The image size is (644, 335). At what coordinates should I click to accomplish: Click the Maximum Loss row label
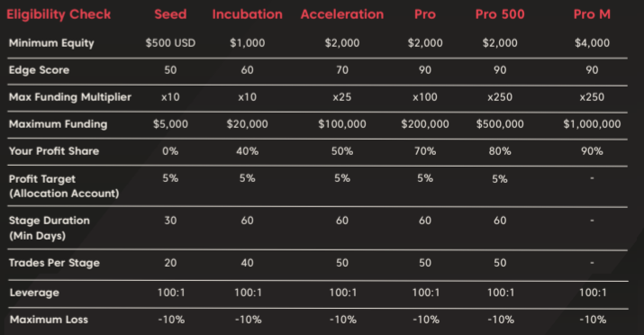tap(49, 320)
